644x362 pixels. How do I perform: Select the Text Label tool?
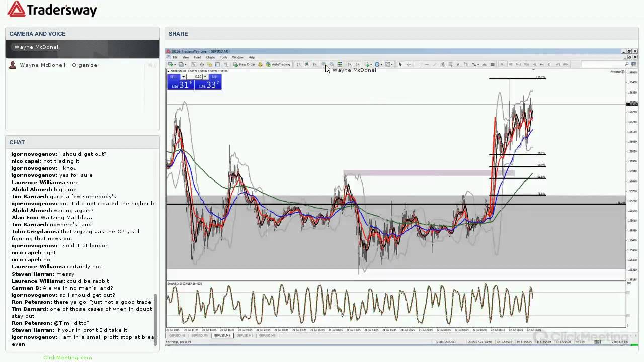point(466,64)
